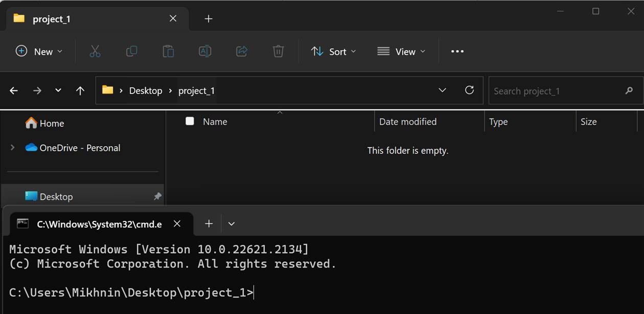The height and width of the screenshot is (314, 644).
Task: Click the Share icon in toolbar
Action: 242,51
